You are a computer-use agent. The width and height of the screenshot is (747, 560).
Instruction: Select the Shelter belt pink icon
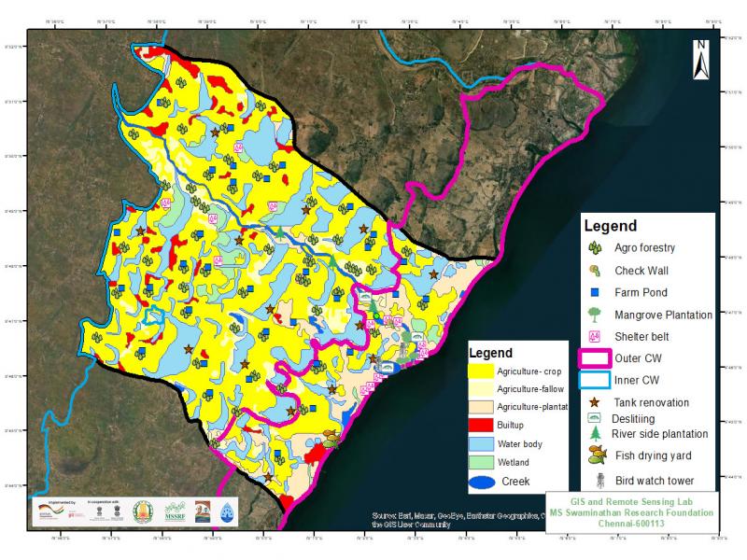(x=594, y=337)
